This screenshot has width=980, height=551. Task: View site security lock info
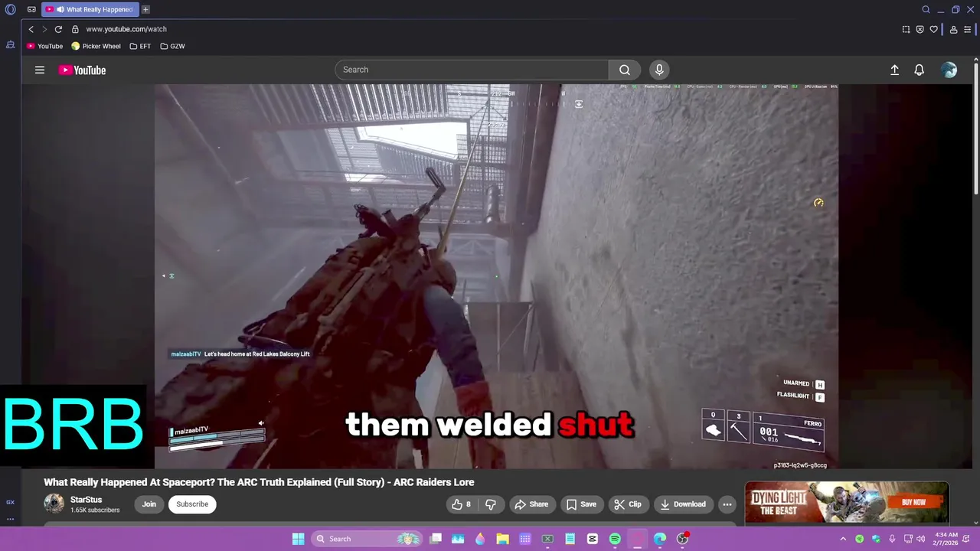tap(75, 29)
